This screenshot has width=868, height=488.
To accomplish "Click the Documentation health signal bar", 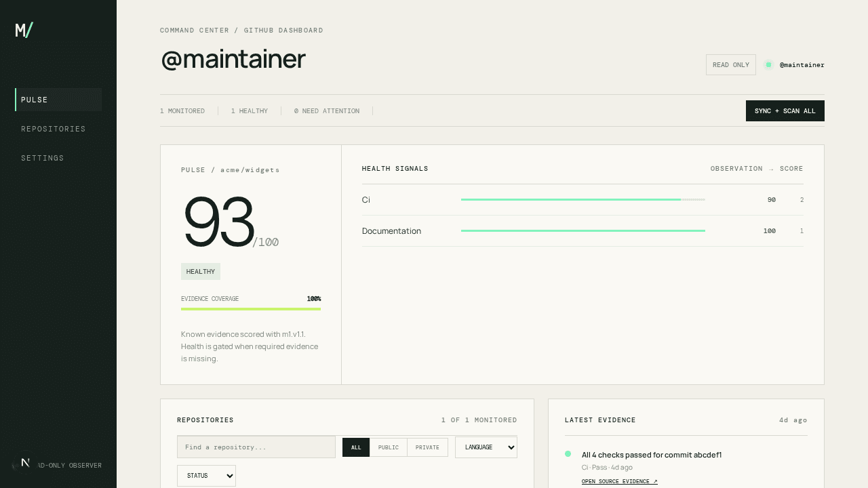I will [583, 231].
